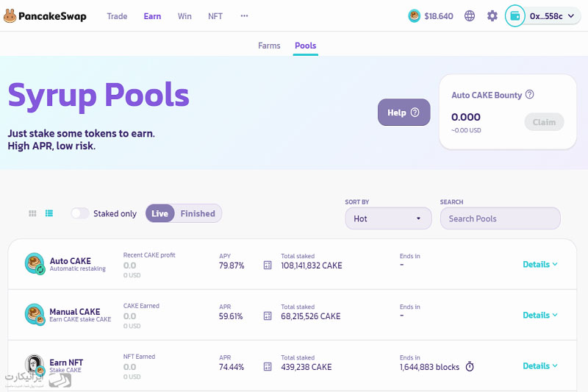Open the Earn NFT ROI calculator
Viewport: 588px width, 392px height.
[x=268, y=366]
